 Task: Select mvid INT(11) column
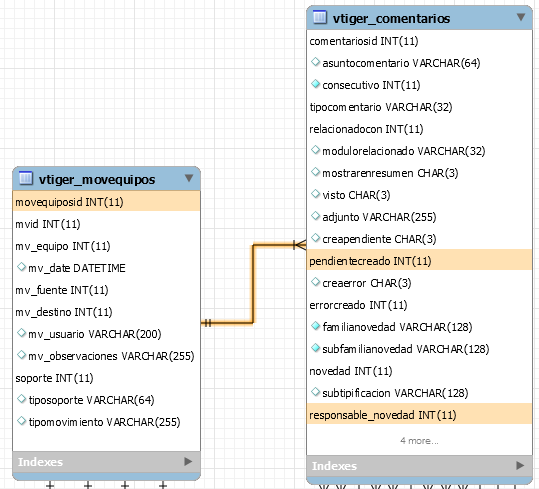(106, 224)
